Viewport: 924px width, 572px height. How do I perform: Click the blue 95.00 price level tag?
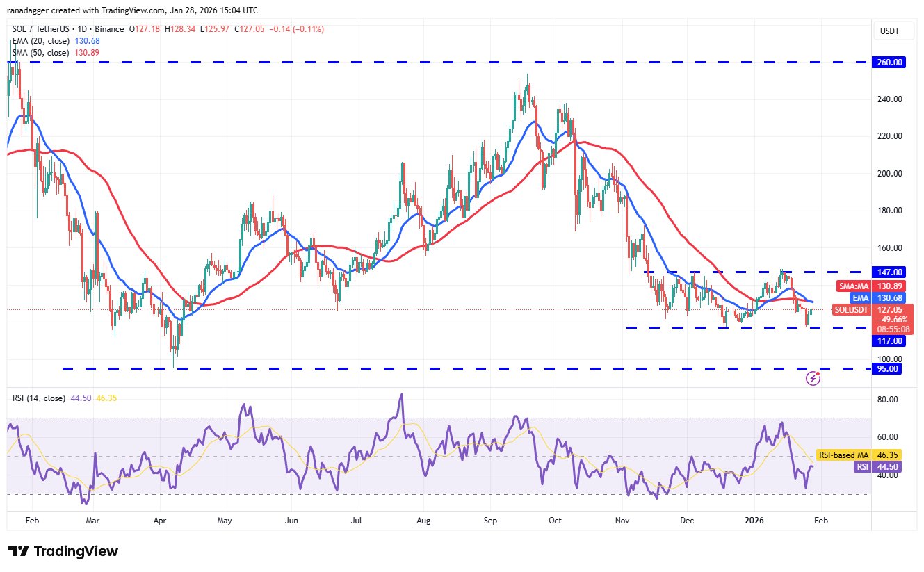891,368
